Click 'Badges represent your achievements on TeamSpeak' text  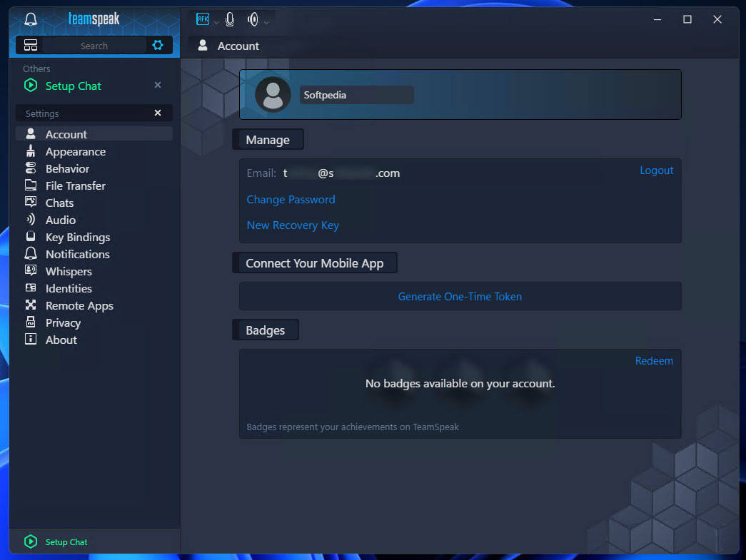click(353, 427)
